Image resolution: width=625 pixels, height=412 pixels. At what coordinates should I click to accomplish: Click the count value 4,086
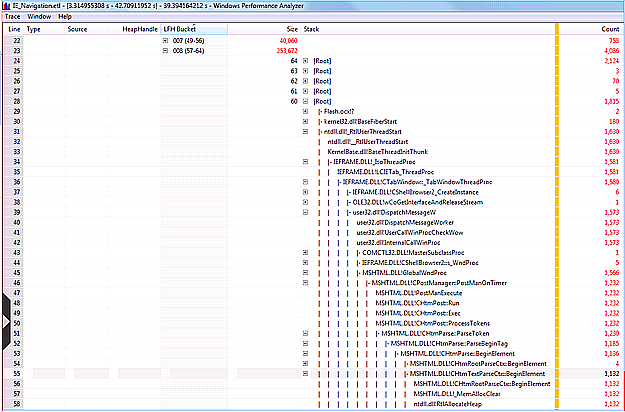(611, 51)
